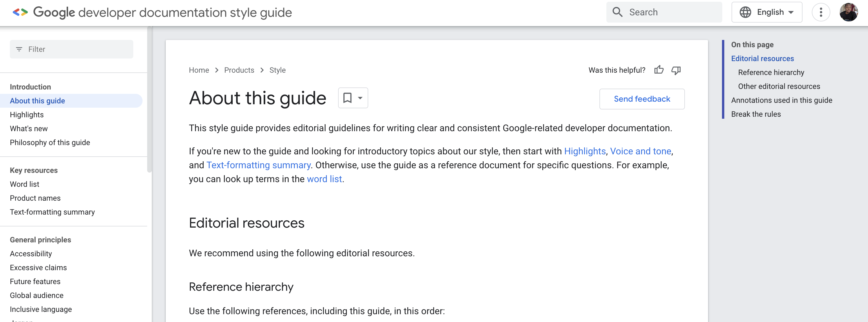Image resolution: width=868 pixels, height=322 pixels.
Task: Click the search magnifier icon
Action: pos(617,12)
